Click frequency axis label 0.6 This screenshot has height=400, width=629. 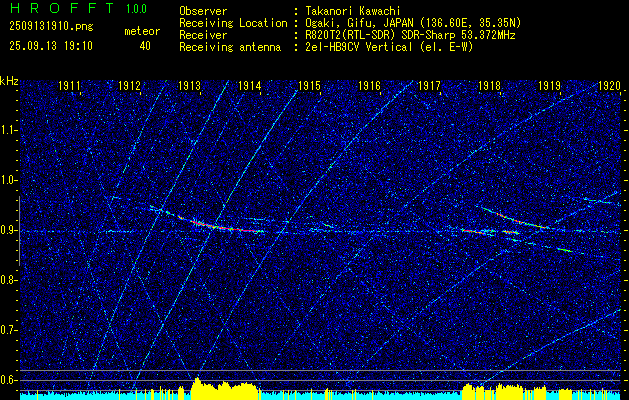pos(7,380)
